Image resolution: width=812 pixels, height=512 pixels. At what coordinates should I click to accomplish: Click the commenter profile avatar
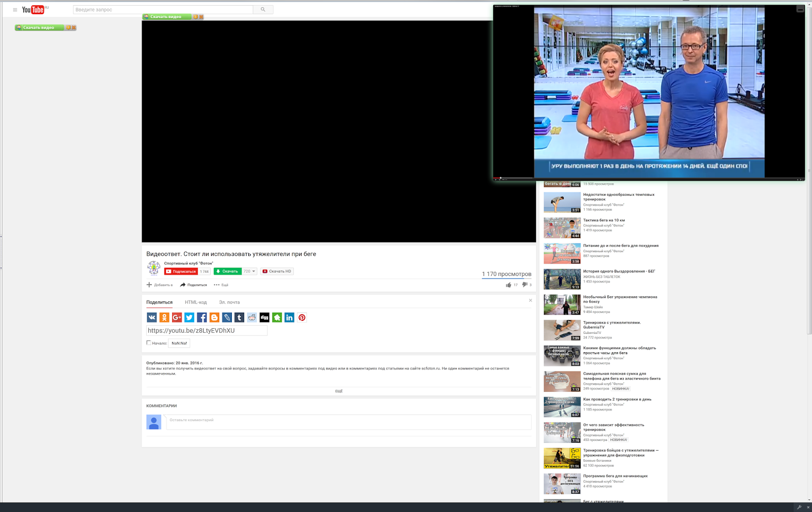(154, 422)
